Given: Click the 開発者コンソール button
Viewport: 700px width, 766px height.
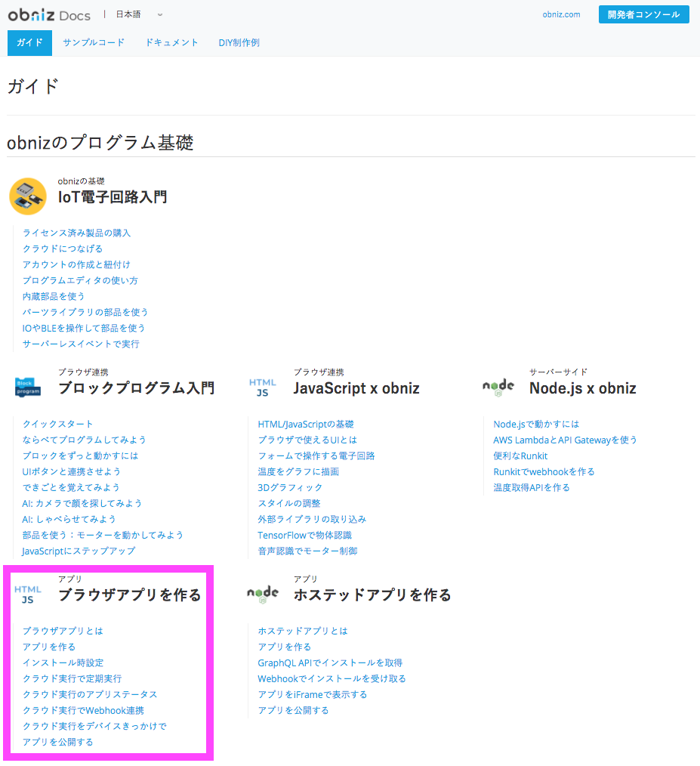Looking at the screenshot, I should coord(644,14).
